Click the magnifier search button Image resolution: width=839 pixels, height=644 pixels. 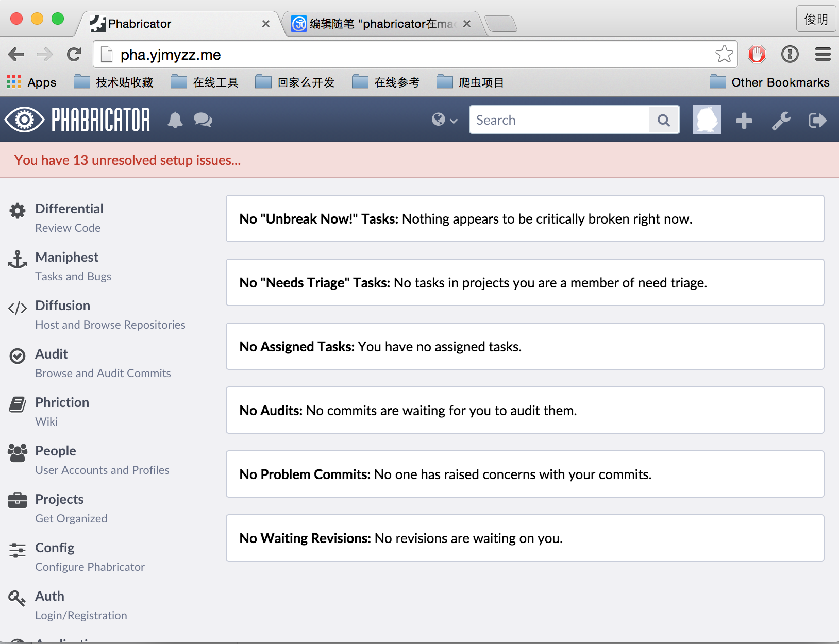tap(664, 120)
